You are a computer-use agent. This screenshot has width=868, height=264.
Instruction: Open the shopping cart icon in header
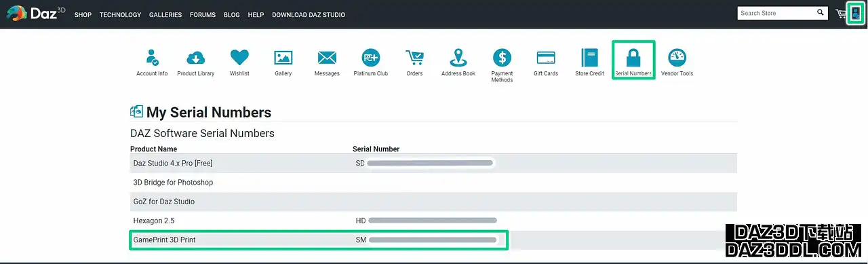click(841, 14)
